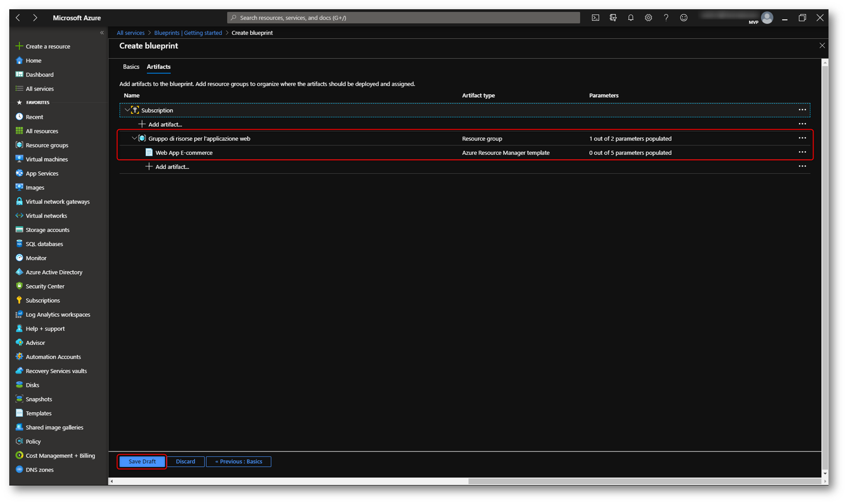
Task: Open the Subscription row ellipsis menu
Action: [x=802, y=110]
